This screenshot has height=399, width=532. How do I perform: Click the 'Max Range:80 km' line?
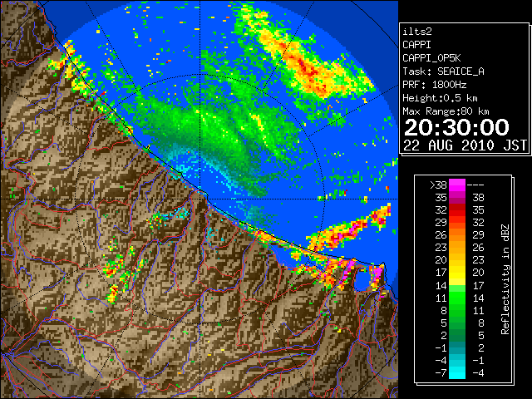click(x=446, y=111)
